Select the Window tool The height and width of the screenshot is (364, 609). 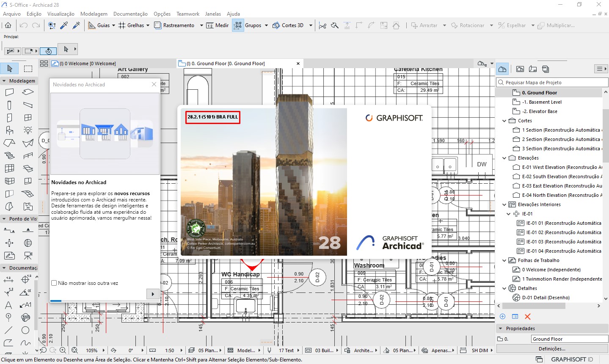(x=28, y=118)
